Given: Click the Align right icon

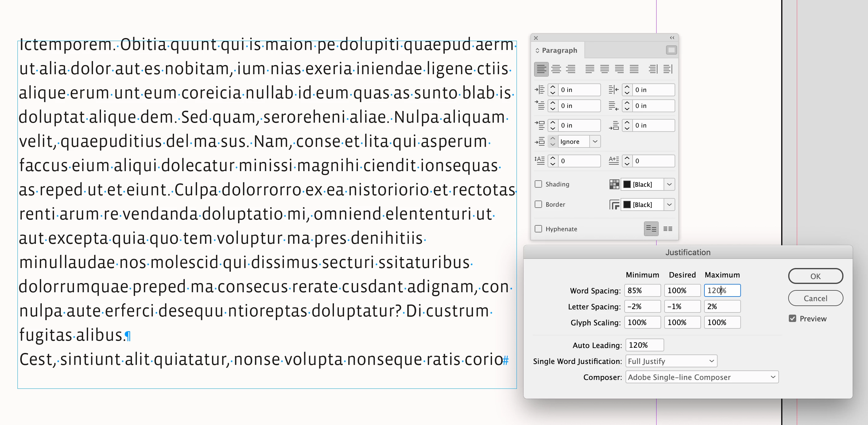Looking at the screenshot, I should click(x=571, y=69).
